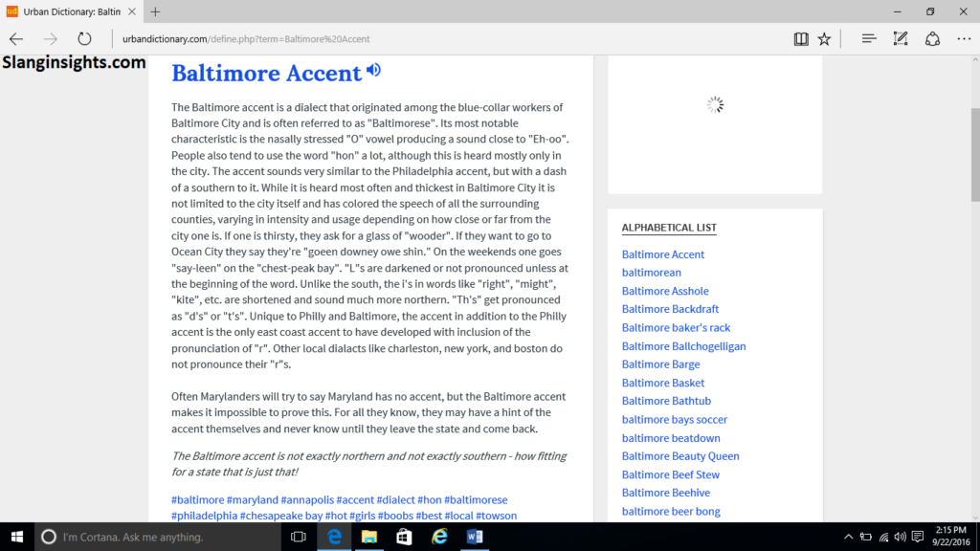Open the Baltimore baker's rack link
The height and width of the screenshot is (551, 980).
676,327
